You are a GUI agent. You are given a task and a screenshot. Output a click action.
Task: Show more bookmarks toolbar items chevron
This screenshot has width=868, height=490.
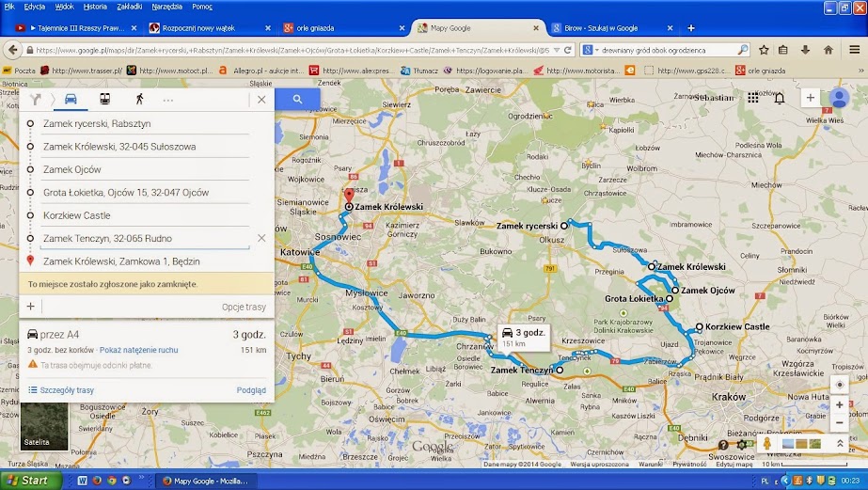[x=860, y=71]
